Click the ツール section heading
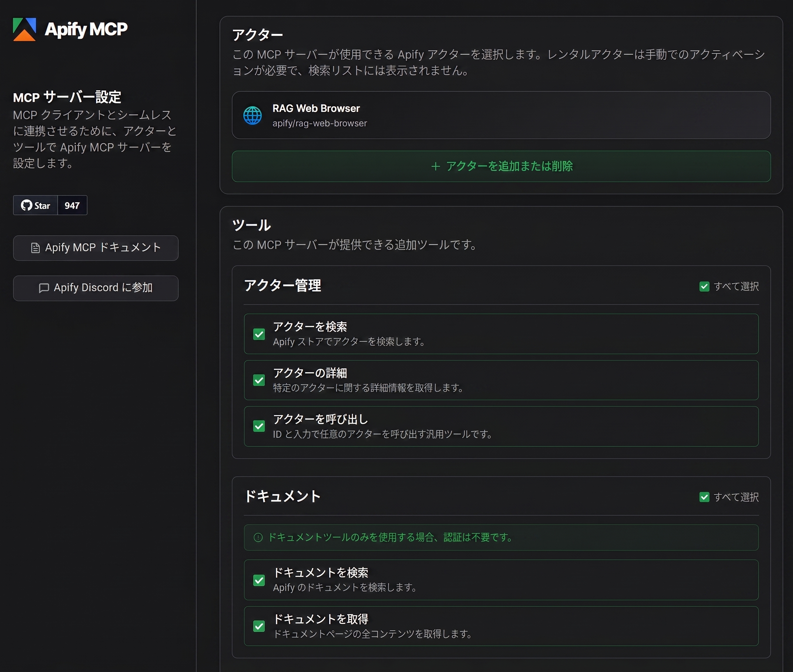Viewport: 793px width, 672px height. point(251,225)
